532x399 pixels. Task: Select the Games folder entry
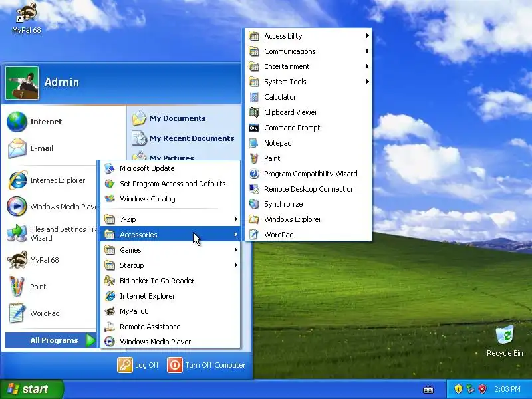point(170,250)
